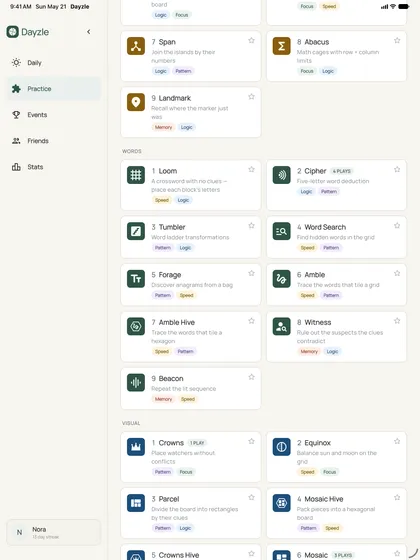Open the Beacon waveform icon
This screenshot has width=420, height=560.
(x=136, y=382)
